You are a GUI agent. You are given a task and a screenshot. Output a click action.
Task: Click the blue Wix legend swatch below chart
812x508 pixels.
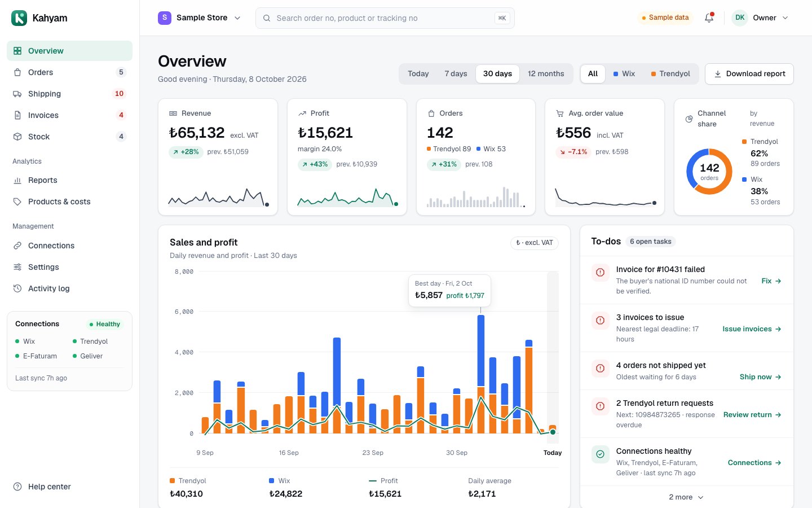[272, 481]
